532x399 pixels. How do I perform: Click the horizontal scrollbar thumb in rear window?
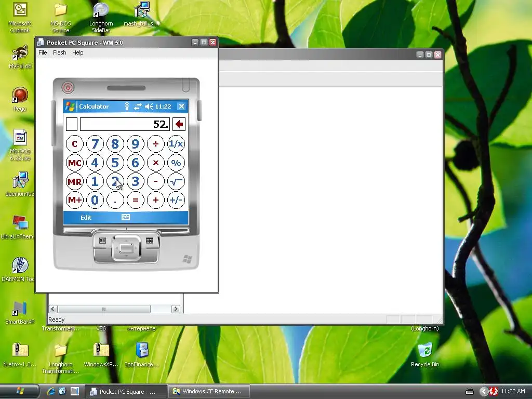pos(104,309)
